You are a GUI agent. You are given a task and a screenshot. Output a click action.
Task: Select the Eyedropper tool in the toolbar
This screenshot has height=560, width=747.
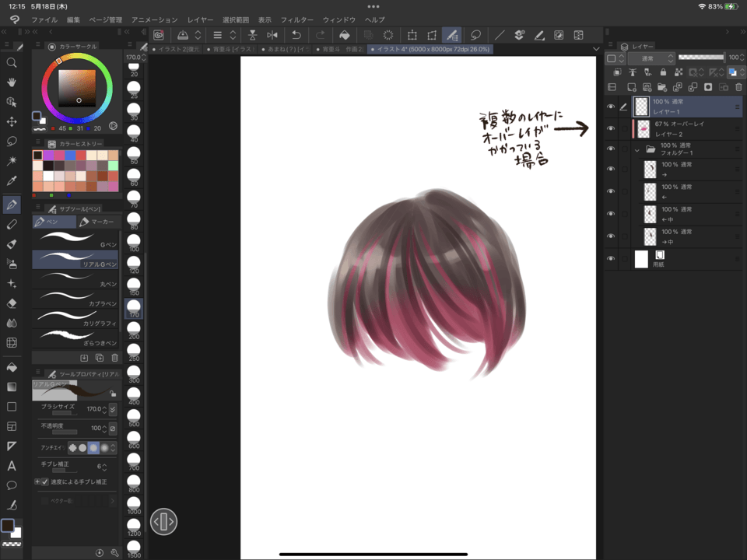(12, 181)
